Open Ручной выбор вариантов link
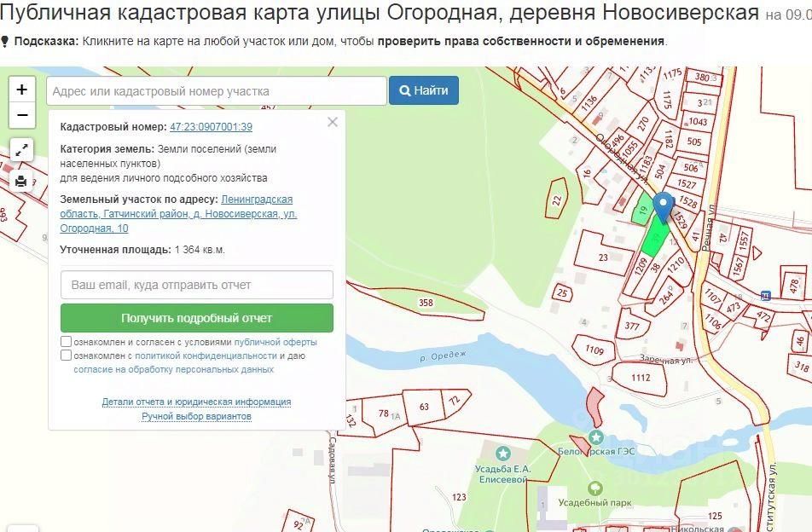812x532 pixels. pos(196,416)
